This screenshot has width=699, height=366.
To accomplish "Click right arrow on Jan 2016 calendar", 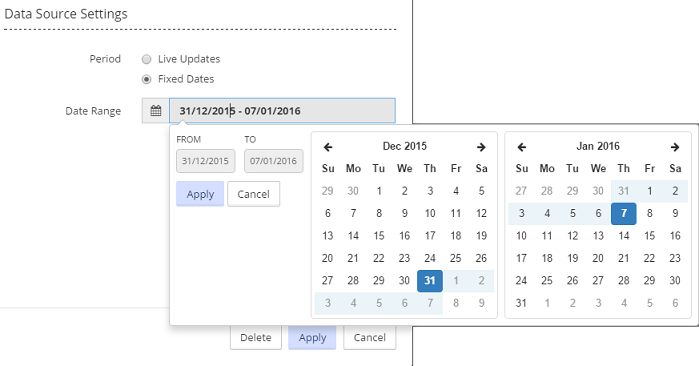I will [x=675, y=147].
